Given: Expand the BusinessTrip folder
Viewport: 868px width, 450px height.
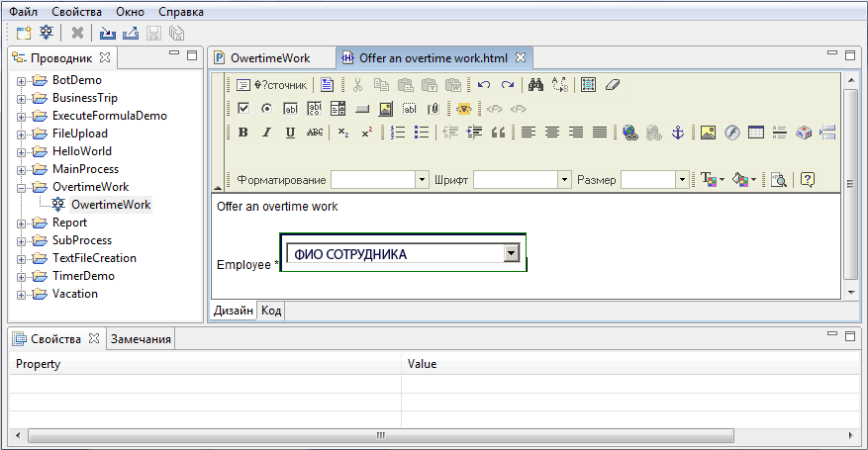Looking at the screenshot, I should point(21,99).
